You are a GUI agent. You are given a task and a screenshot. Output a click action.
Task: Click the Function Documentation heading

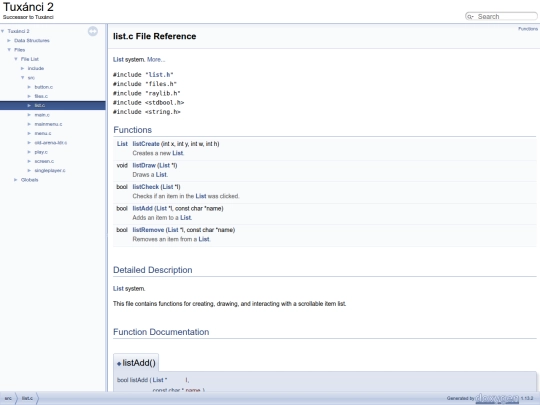(x=161, y=332)
